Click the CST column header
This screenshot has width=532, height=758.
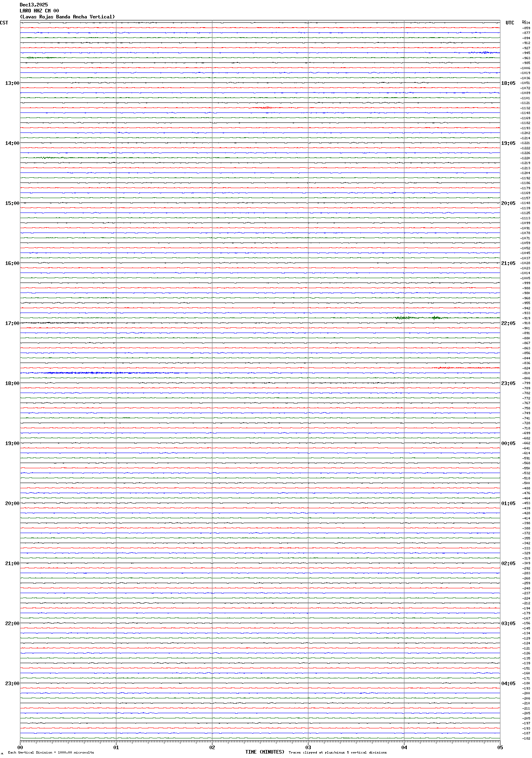tap(4, 23)
